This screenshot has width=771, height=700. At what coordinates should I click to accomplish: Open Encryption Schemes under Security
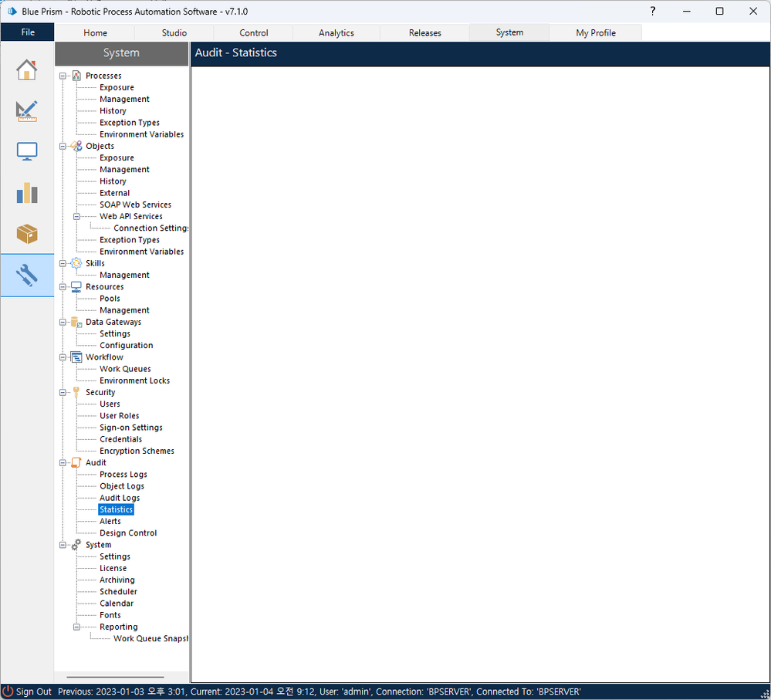pos(137,451)
